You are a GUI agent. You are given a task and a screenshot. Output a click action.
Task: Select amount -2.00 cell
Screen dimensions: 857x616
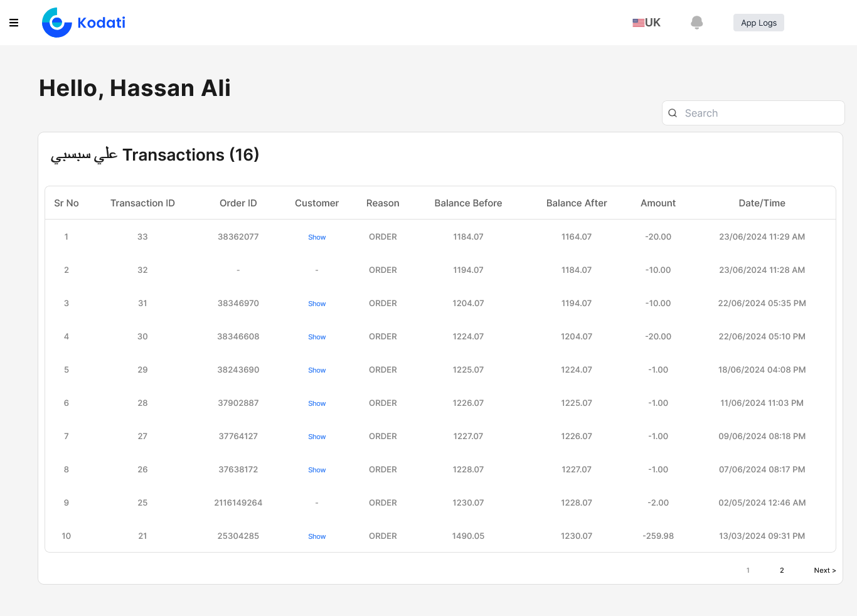[x=658, y=502]
